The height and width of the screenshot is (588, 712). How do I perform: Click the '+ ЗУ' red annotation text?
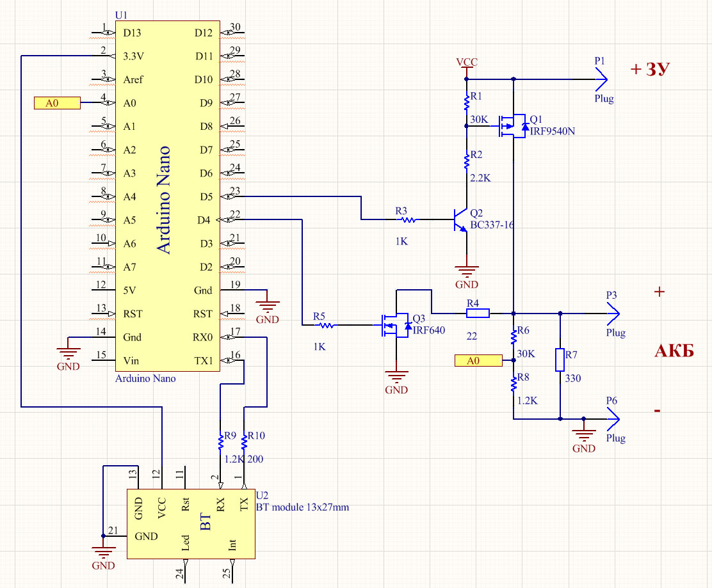point(650,69)
